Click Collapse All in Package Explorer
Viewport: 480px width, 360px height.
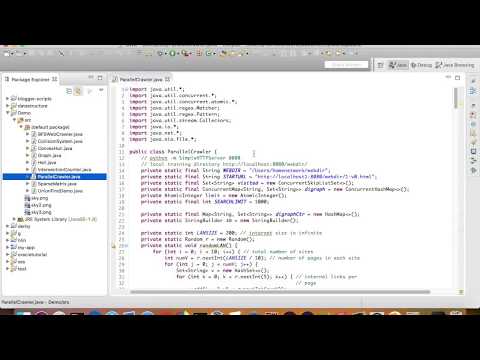tap(69, 91)
